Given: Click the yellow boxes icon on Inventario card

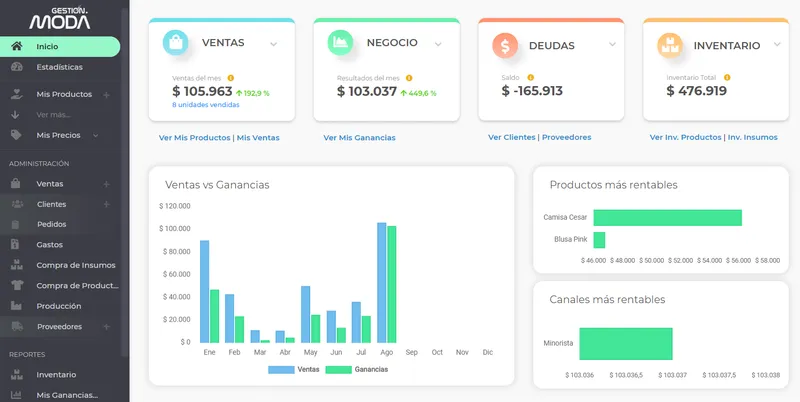Looking at the screenshot, I should pyautogui.click(x=670, y=46).
